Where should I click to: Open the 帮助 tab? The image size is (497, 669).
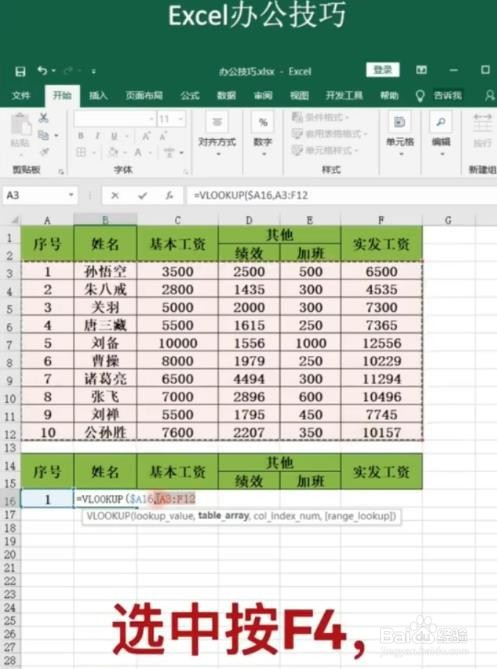coord(389,95)
